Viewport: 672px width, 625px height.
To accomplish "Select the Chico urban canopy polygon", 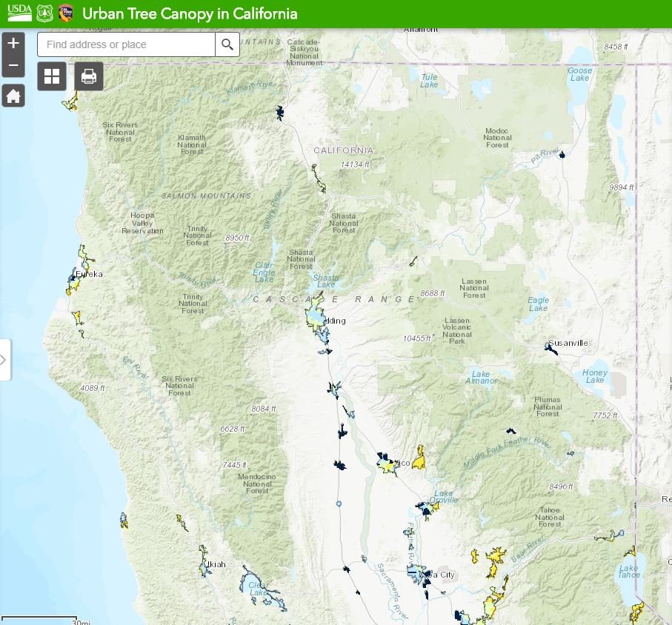I will point(387,464).
